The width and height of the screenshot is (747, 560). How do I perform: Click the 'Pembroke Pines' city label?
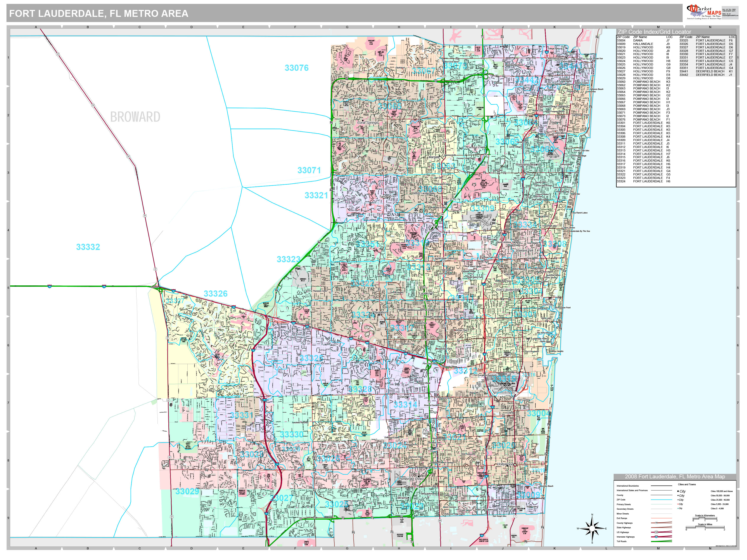point(411,479)
